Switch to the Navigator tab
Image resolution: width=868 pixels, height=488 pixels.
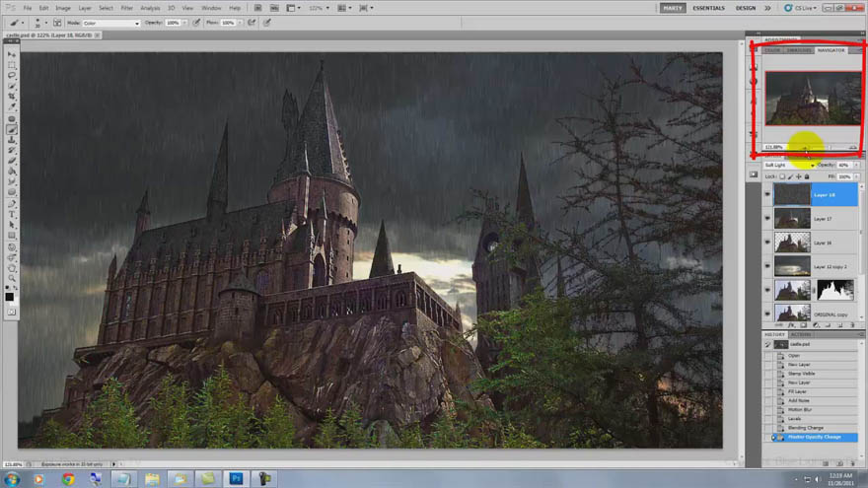tap(831, 50)
